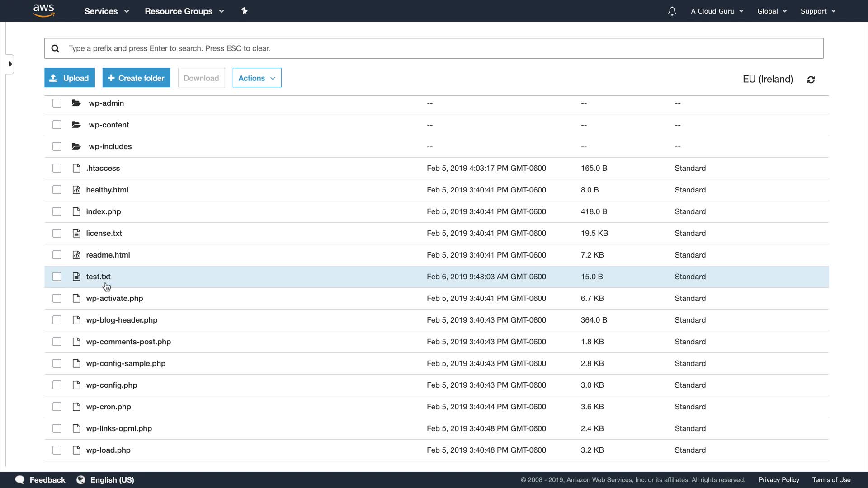Open the Privacy Policy link
Screen dimensions: 868x488
coord(778,480)
